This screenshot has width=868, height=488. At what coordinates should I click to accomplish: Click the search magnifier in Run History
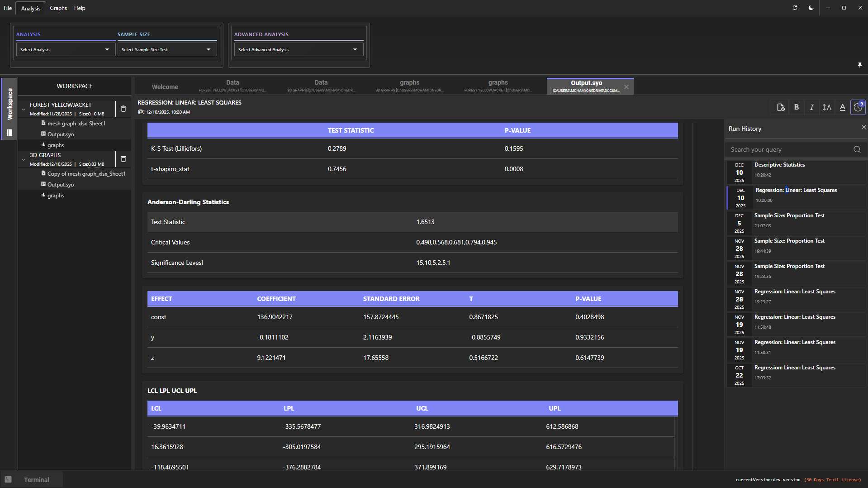(857, 149)
